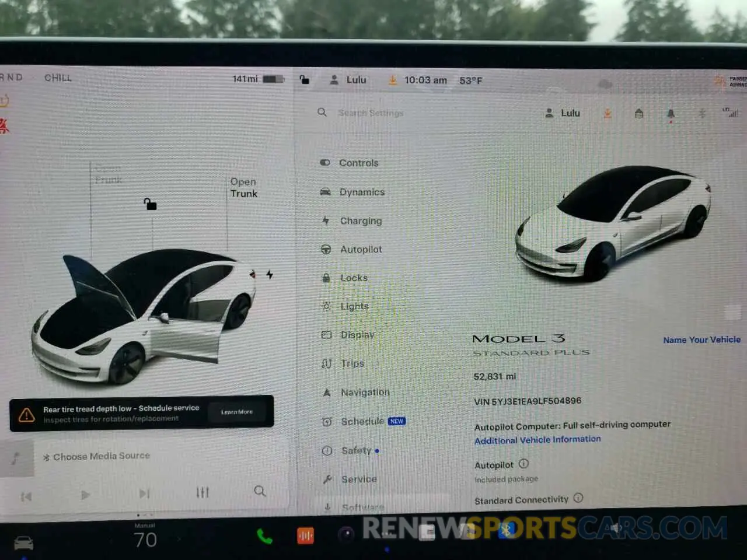Select Locks in the settings list
The height and width of the screenshot is (560, 747).
tap(344, 278)
